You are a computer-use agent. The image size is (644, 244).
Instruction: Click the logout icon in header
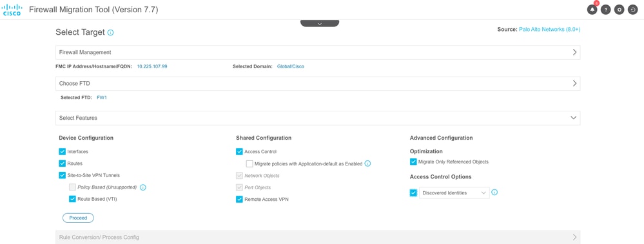[633, 10]
